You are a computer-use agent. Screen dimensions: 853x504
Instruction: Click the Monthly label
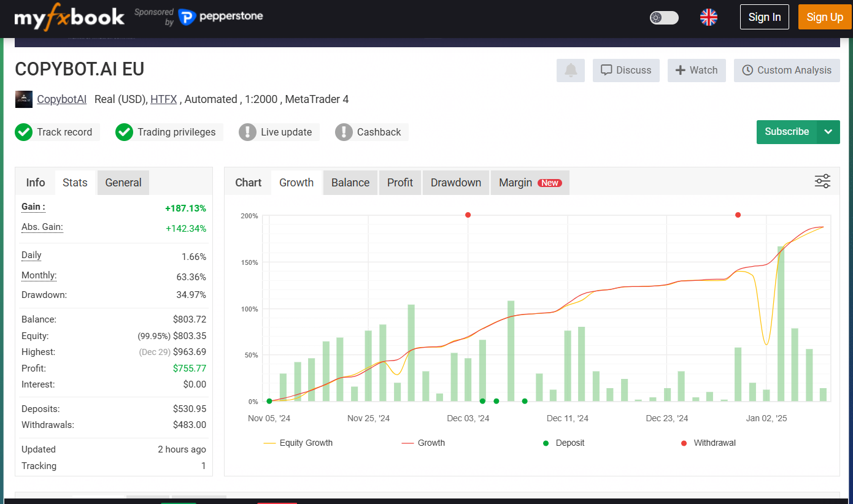39,275
